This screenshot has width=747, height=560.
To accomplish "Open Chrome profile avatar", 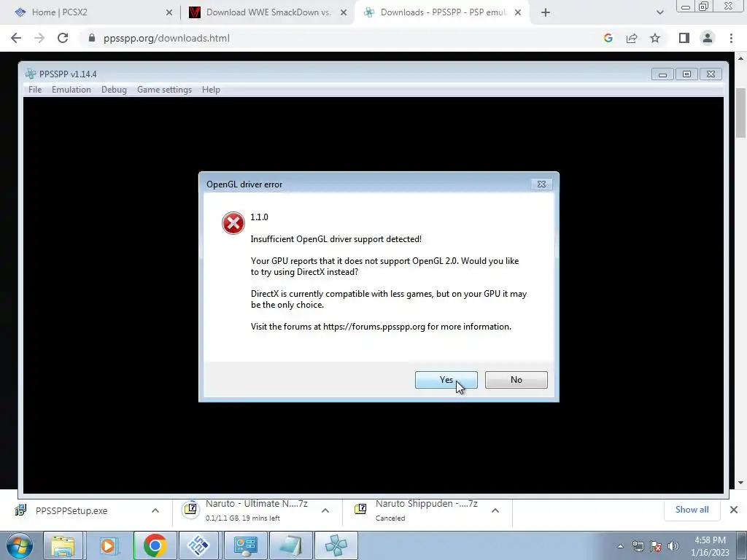I will (708, 38).
